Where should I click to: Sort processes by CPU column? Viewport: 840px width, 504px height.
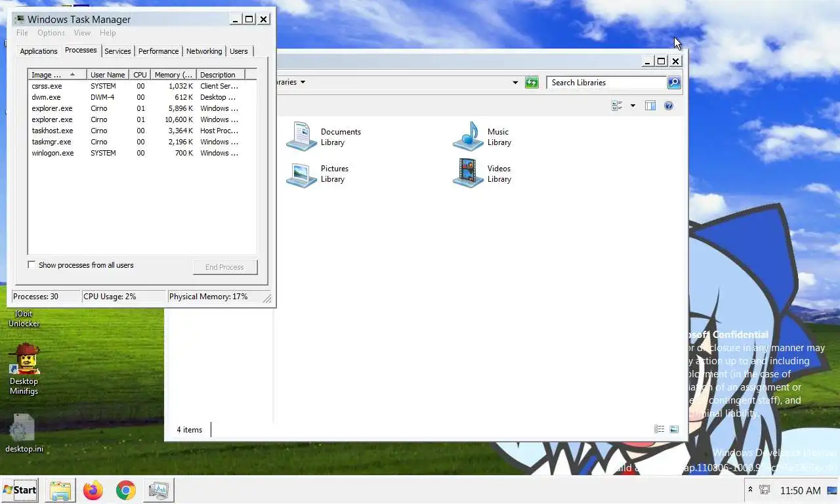(x=140, y=75)
